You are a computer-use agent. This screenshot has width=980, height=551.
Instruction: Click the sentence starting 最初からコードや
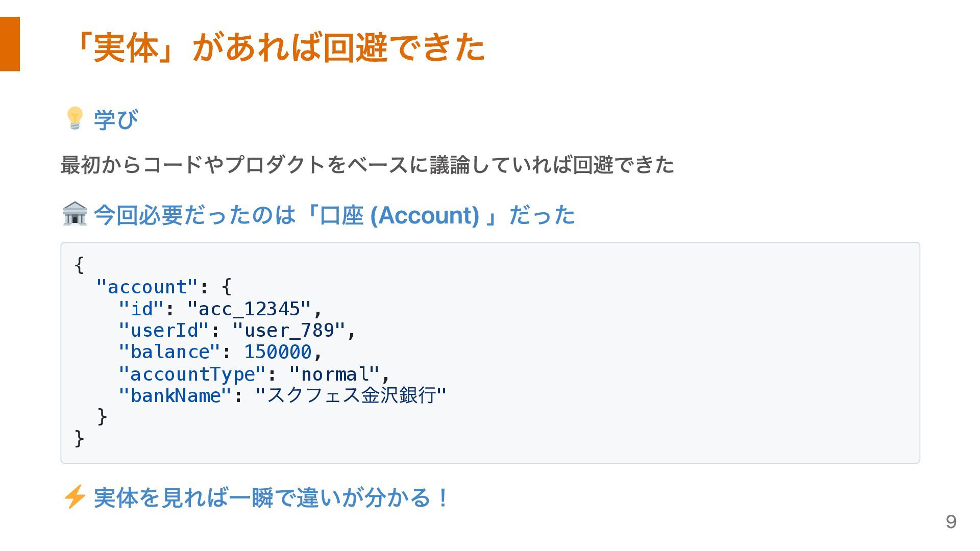(x=367, y=165)
